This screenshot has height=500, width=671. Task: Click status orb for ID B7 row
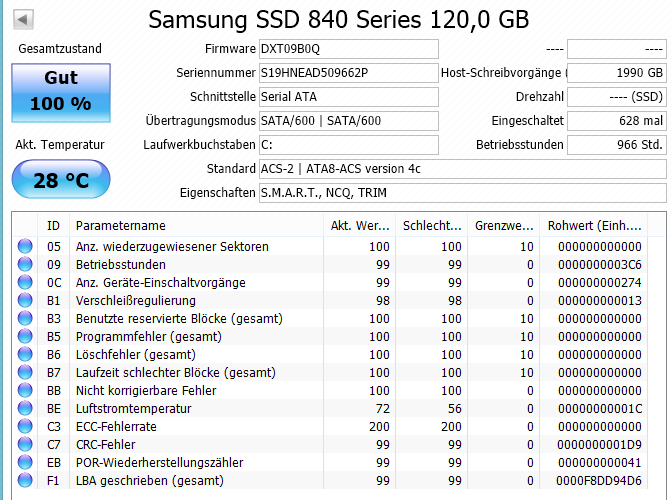click(x=25, y=372)
